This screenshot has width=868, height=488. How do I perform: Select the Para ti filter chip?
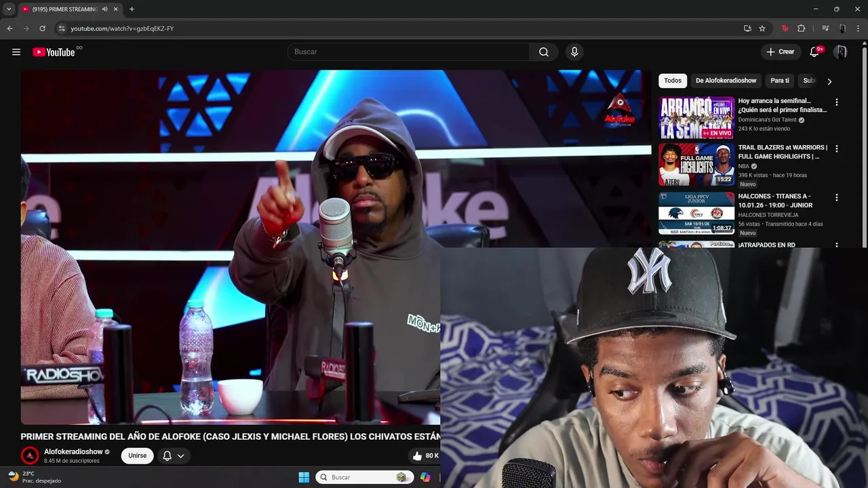click(779, 81)
